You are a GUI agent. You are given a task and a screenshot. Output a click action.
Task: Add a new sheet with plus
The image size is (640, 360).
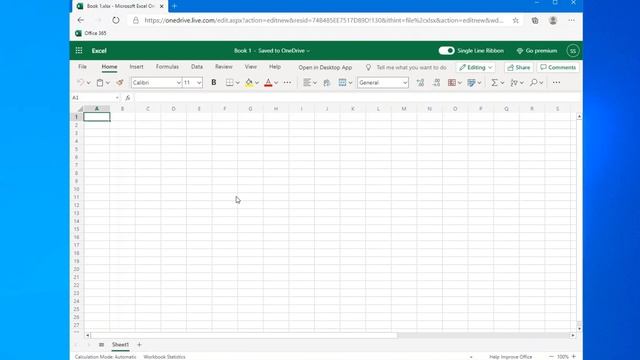point(139,345)
